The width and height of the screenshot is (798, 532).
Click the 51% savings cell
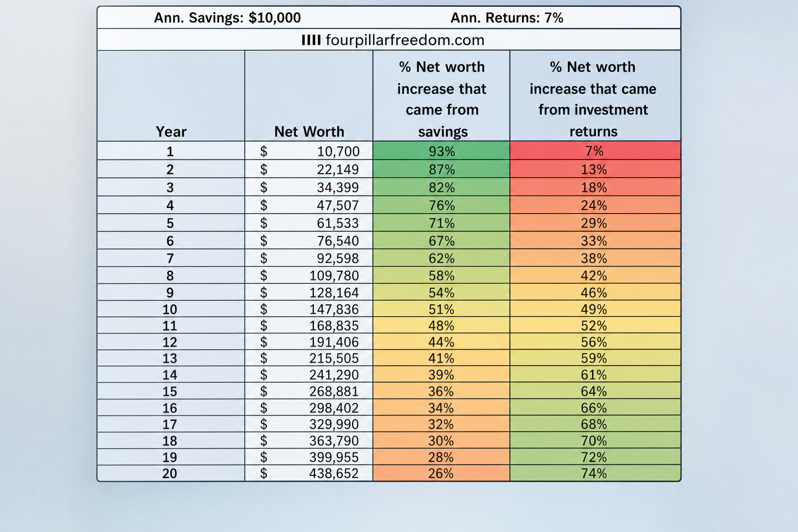click(x=442, y=309)
